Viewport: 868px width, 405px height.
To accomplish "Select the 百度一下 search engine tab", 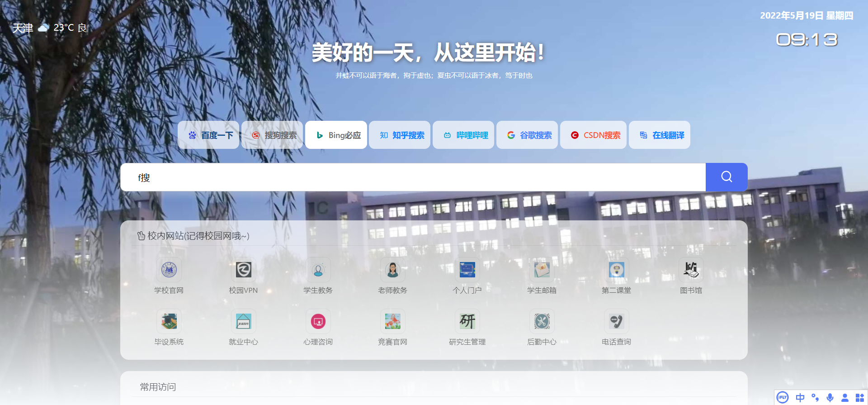I will pyautogui.click(x=208, y=135).
